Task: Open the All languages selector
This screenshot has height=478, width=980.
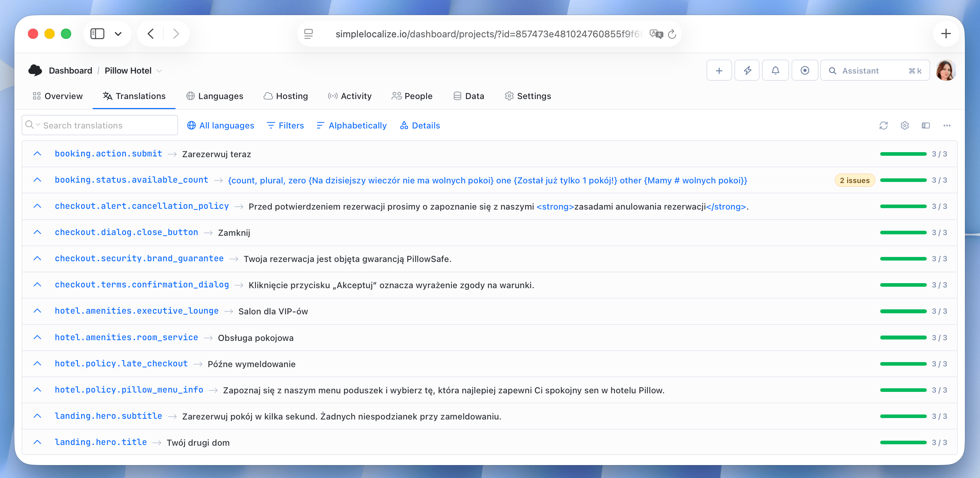Action: coord(220,126)
